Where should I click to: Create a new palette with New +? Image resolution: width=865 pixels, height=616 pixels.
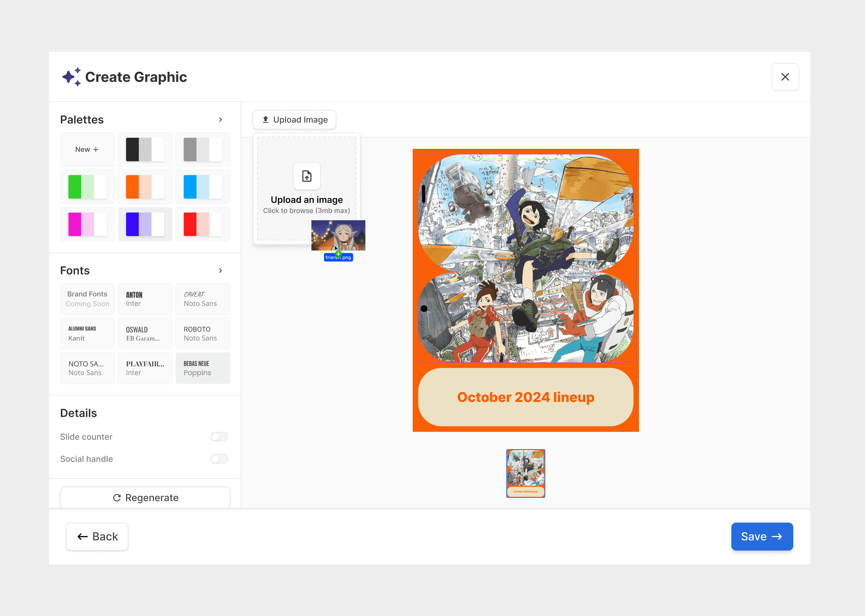pyautogui.click(x=87, y=150)
